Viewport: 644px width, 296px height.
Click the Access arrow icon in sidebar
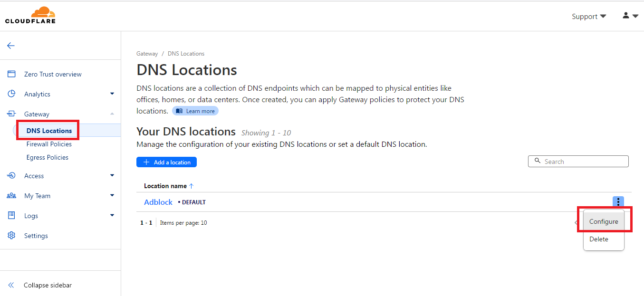pos(11,176)
